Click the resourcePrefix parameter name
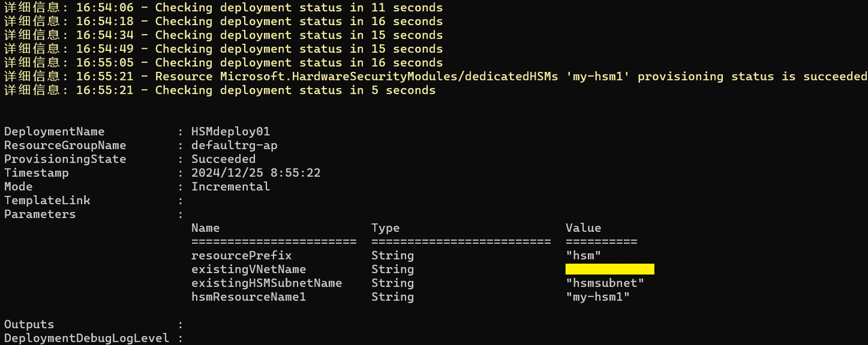868x345 pixels. click(x=241, y=256)
